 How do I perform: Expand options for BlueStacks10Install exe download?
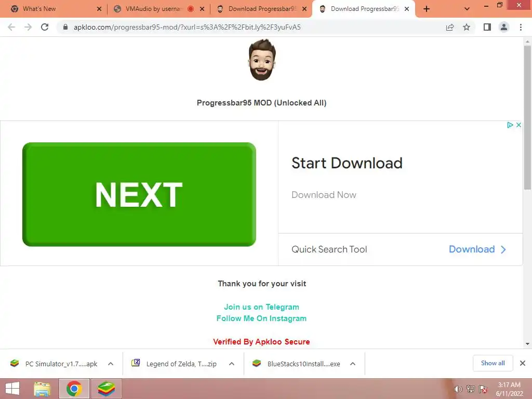tap(353, 364)
